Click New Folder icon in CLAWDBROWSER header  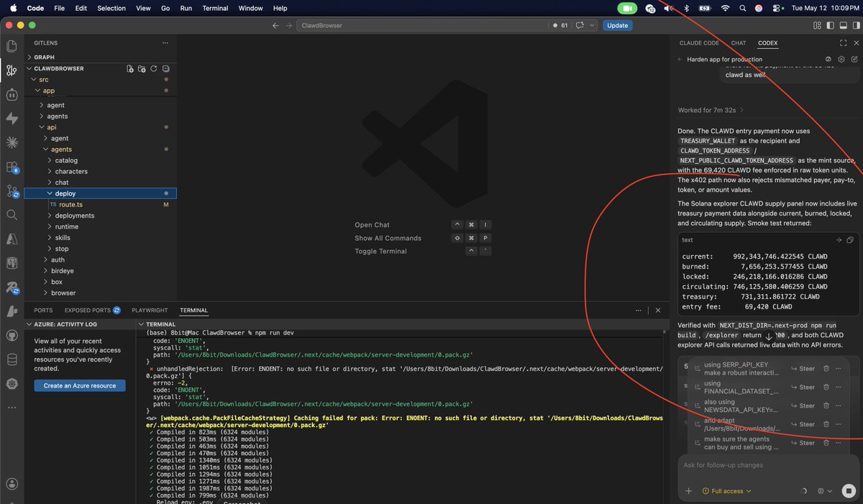click(x=142, y=68)
